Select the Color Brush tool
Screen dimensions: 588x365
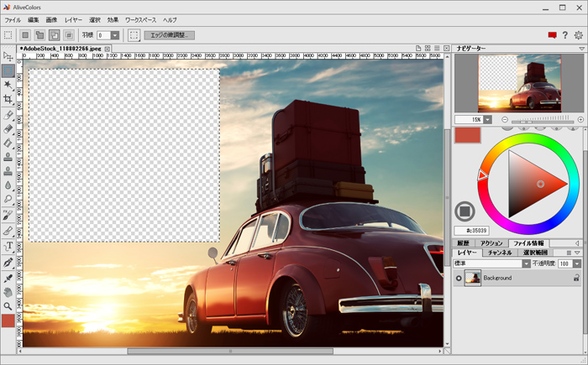click(x=8, y=115)
